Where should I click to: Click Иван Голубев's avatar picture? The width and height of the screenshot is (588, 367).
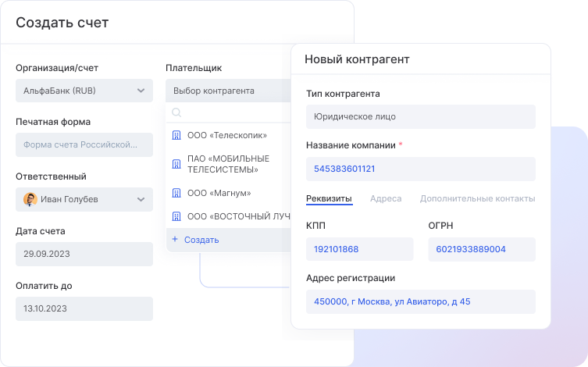pyautogui.click(x=30, y=199)
